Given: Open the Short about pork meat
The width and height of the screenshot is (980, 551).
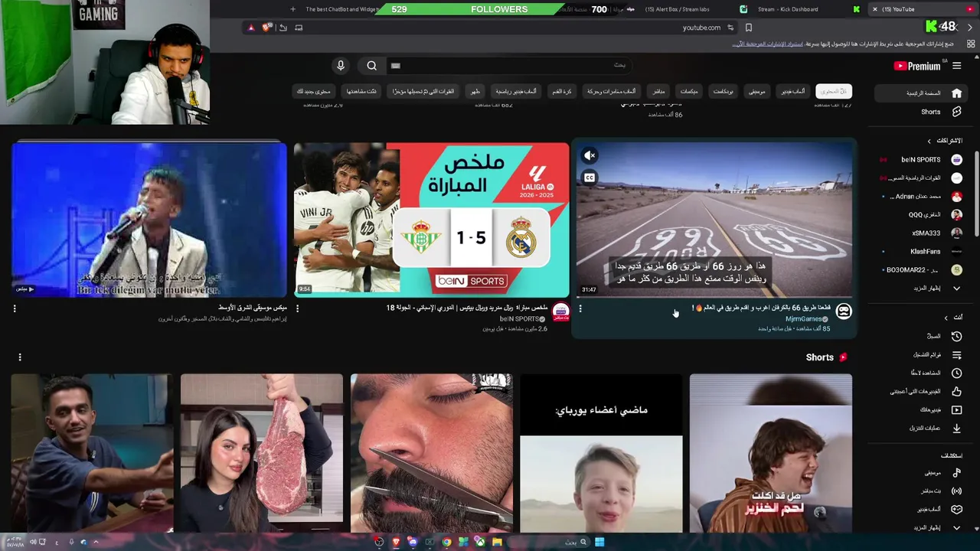Looking at the screenshot, I should (x=771, y=453).
